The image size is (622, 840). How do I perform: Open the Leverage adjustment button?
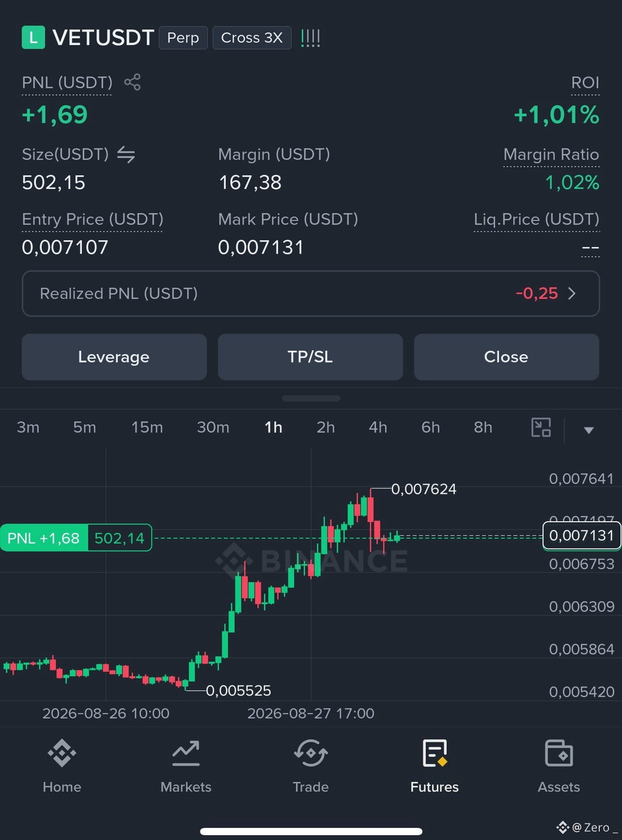[x=114, y=357]
